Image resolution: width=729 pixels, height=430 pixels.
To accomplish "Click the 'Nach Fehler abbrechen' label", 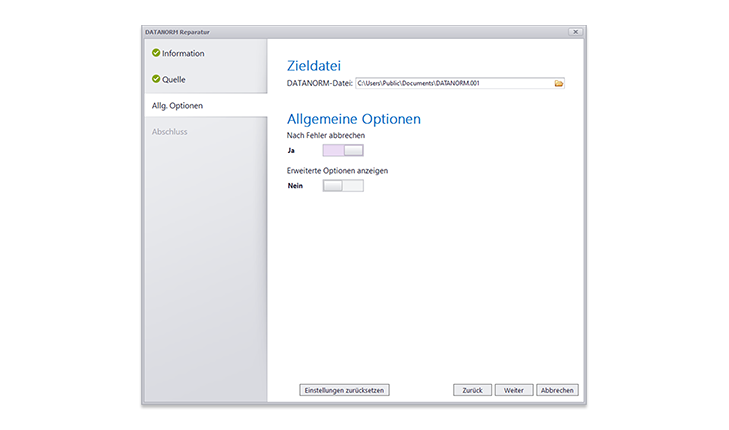I will point(326,135).
